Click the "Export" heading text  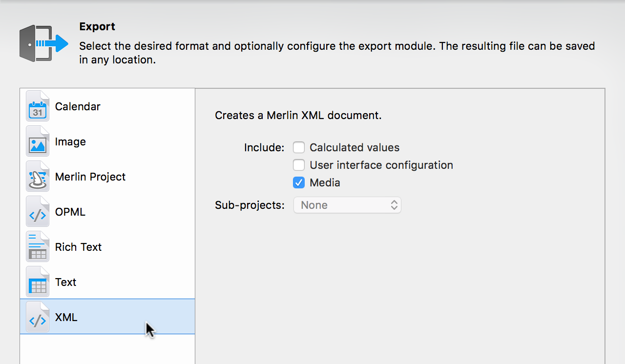97,26
